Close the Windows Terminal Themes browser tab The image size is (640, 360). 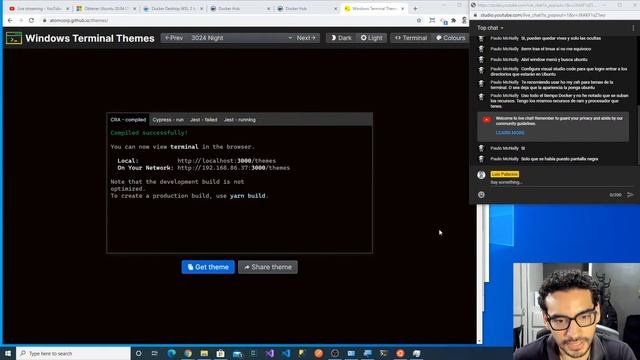[402, 9]
